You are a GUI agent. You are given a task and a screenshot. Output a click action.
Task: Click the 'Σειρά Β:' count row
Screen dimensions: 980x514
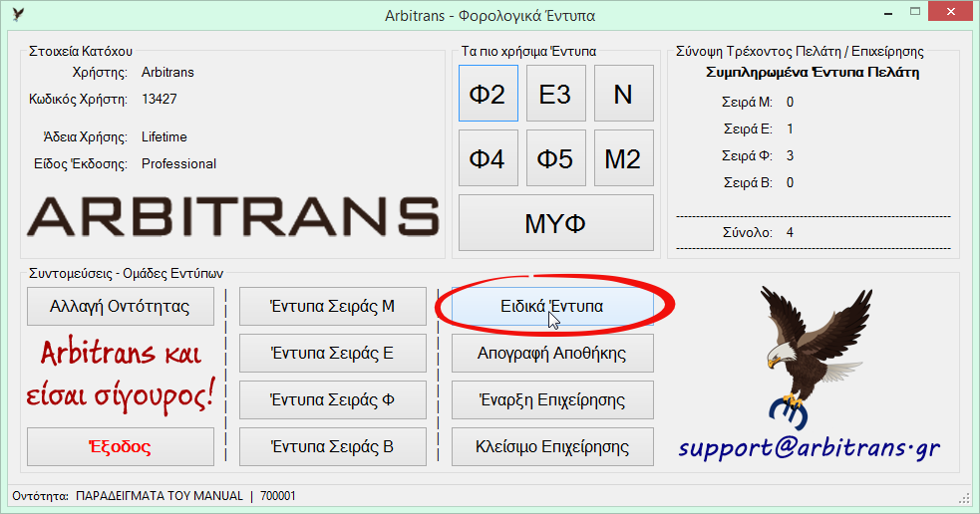758,182
